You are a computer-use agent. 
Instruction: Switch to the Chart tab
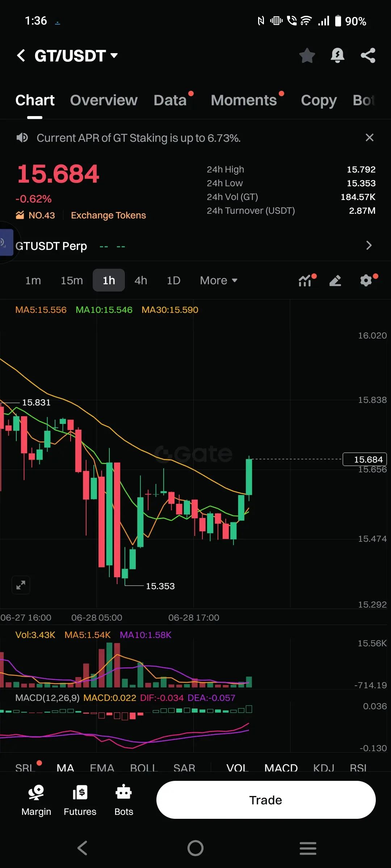[x=35, y=100]
